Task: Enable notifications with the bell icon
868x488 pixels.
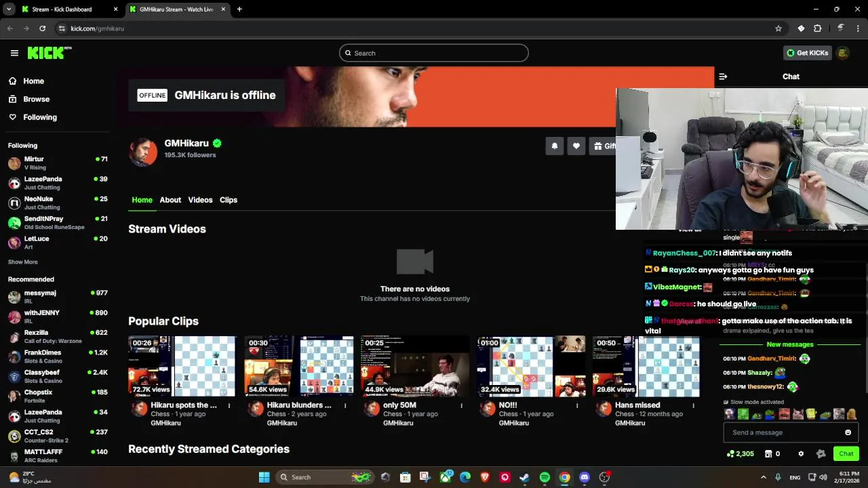Action: coord(555,146)
